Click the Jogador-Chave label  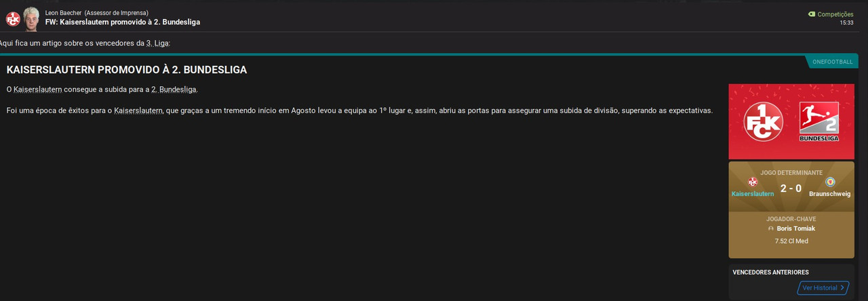click(791, 219)
